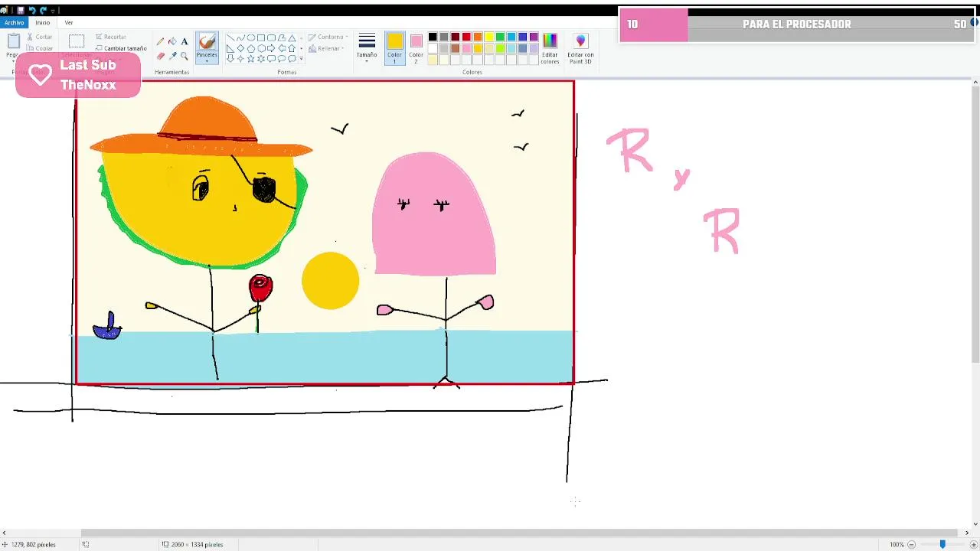
Task: Pick the bright red color swatch
Action: pyautogui.click(x=466, y=37)
